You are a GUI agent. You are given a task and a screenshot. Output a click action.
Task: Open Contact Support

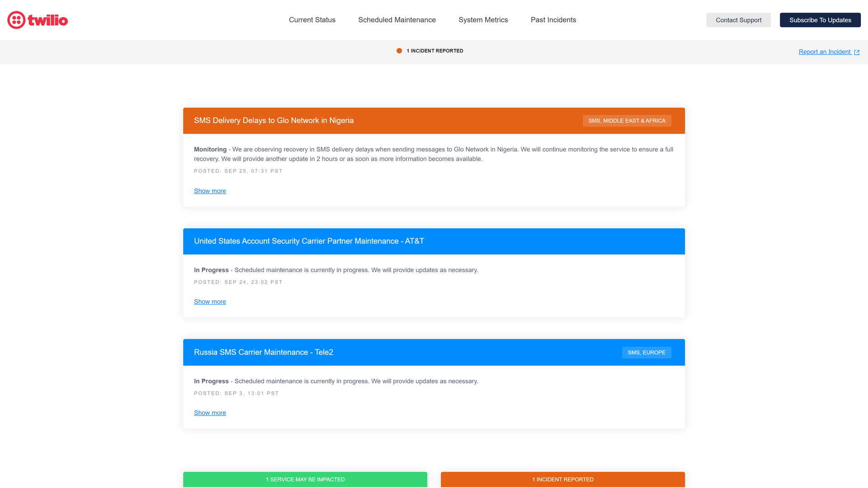point(738,20)
